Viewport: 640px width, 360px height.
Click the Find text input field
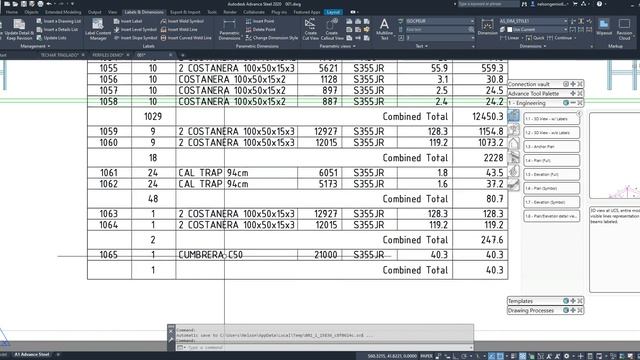point(437,29)
